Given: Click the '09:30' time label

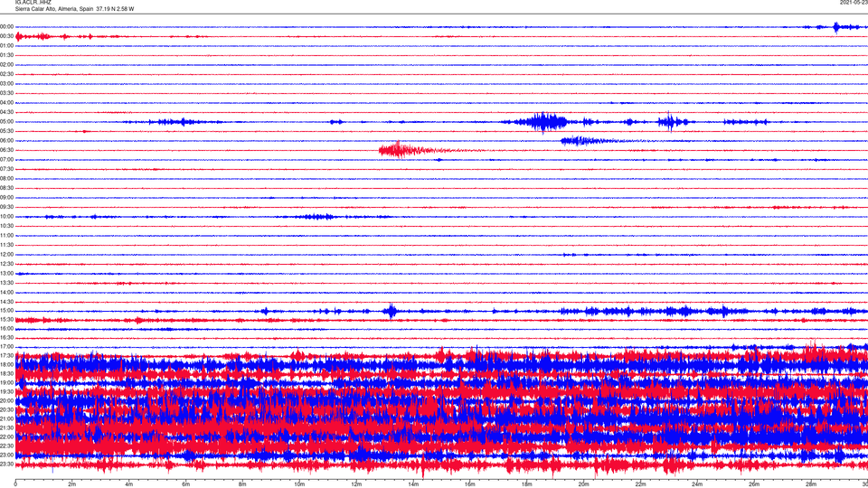Looking at the screenshot, I should point(6,207).
